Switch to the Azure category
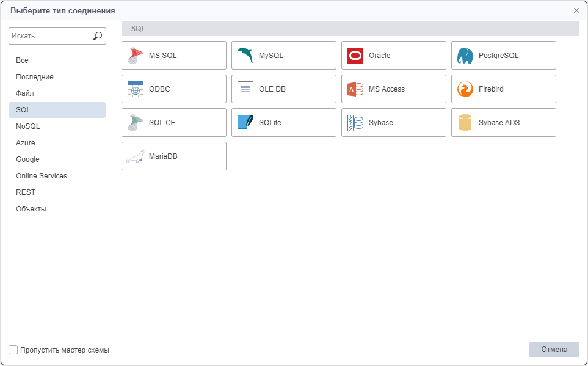 [26, 143]
